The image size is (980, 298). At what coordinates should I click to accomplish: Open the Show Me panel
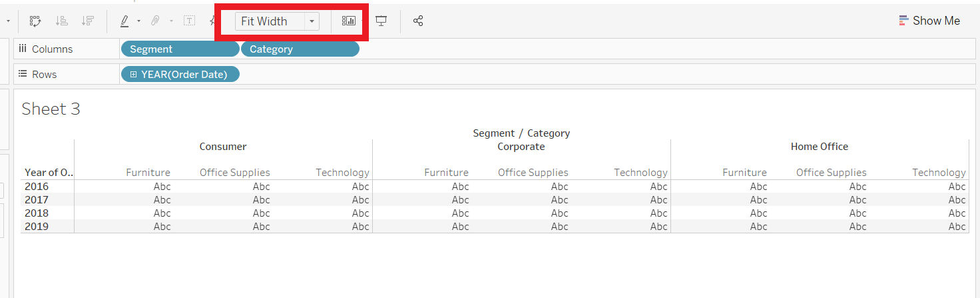pyautogui.click(x=929, y=21)
